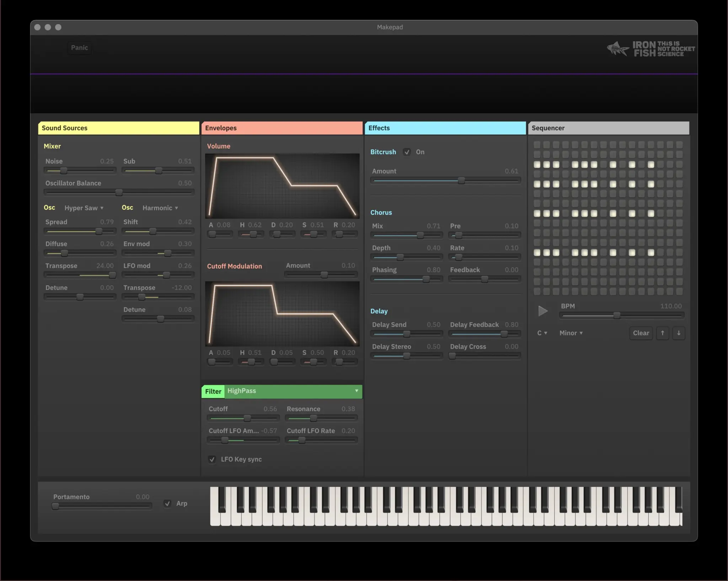Image resolution: width=728 pixels, height=581 pixels.
Task: Disable the Bitcrush On checkbox
Action: pos(407,152)
